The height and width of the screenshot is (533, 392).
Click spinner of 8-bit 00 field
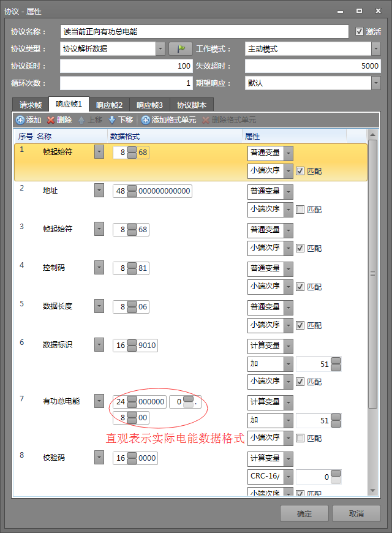tap(132, 418)
